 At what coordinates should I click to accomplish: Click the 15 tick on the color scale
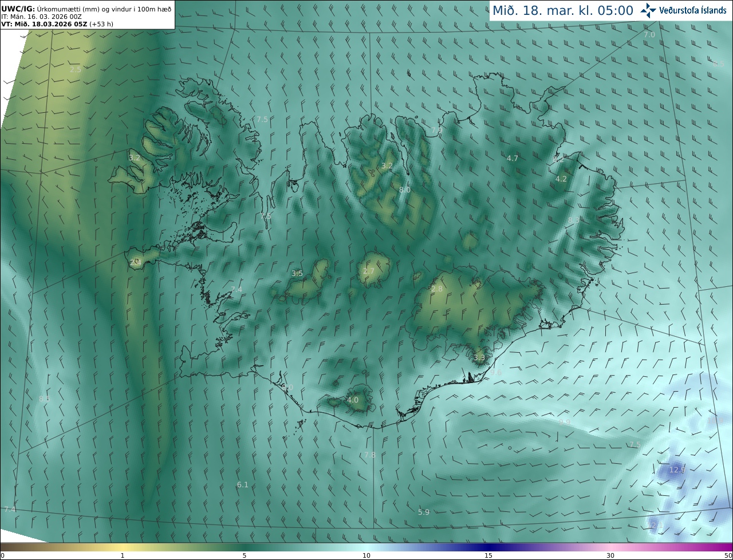point(488,555)
